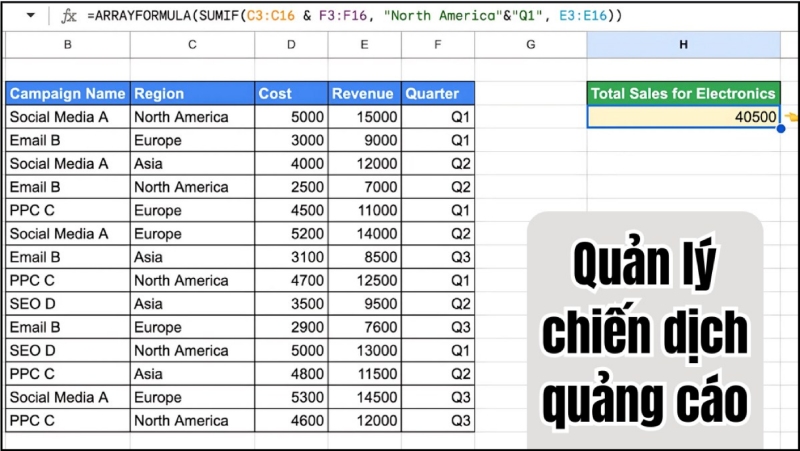Viewport: 800px width, 451px height.
Task: Select revenue cell 13000
Action: pyautogui.click(x=364, y=350)
